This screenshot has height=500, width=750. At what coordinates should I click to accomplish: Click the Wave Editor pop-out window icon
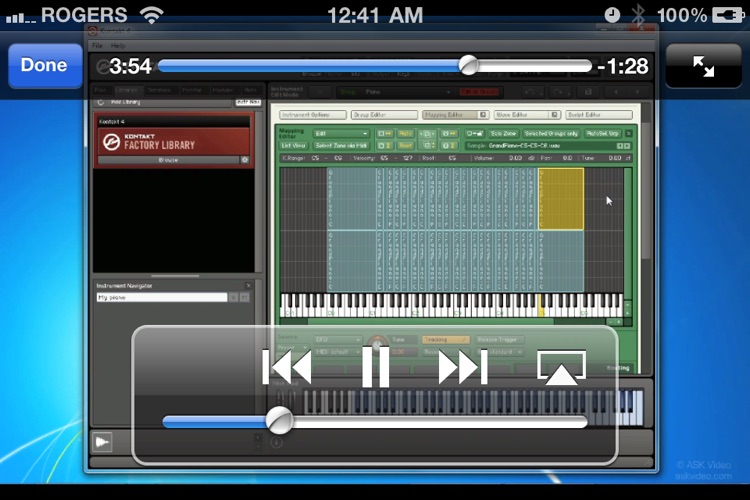click(555, 115)
